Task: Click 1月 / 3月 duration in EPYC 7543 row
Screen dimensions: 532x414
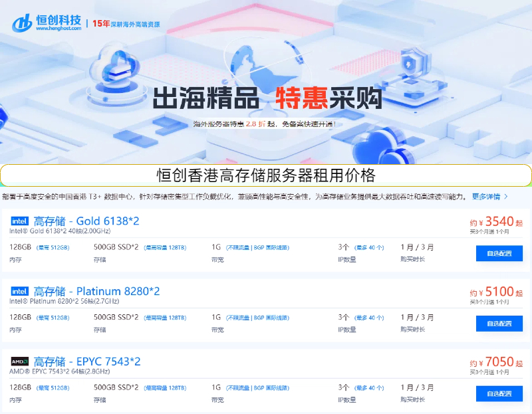Action: [x=417, y=387]
